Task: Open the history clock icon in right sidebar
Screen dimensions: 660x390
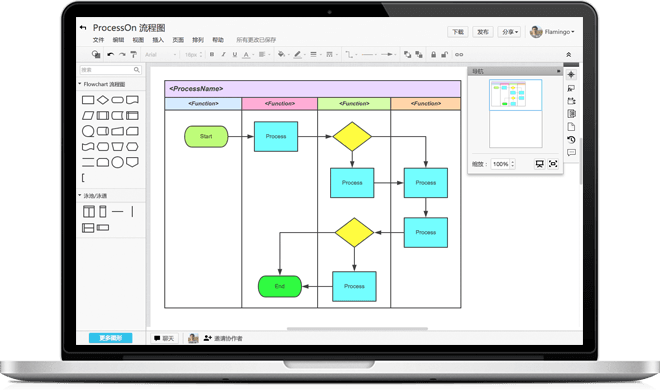Action: click(571, 140)
